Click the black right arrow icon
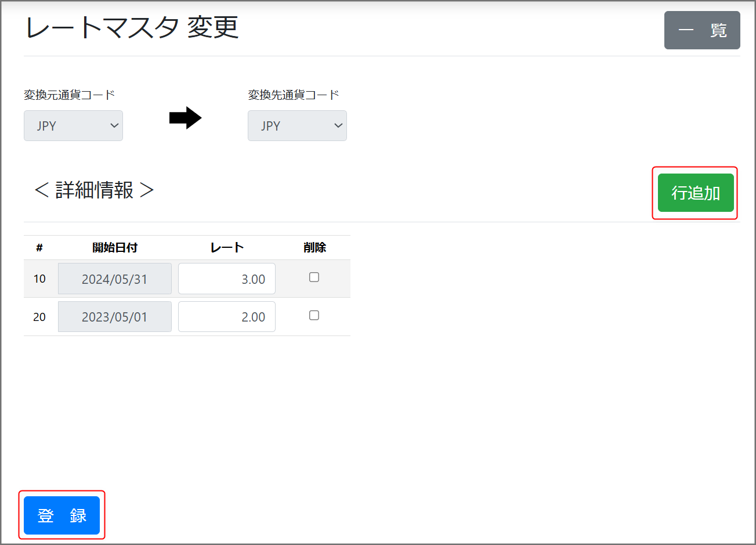 click(x=185, y=118)
